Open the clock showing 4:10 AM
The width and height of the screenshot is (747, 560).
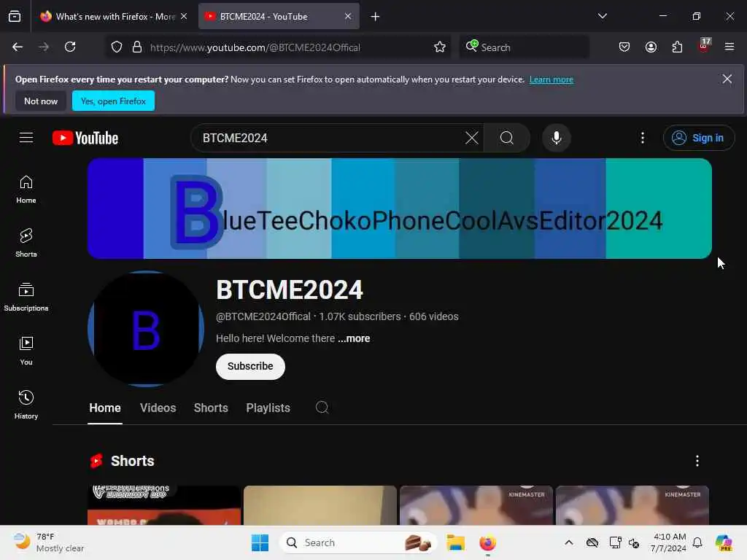point(668,542)
